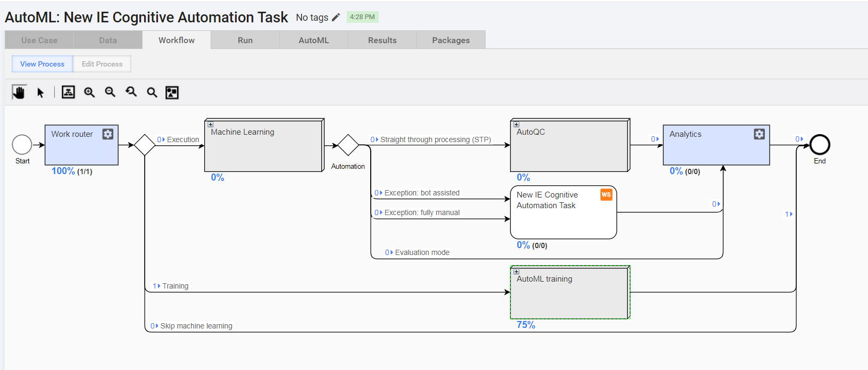Click the Automation gateway diamond
This screenshot has height=370, width=868.
tap(348, 145)
